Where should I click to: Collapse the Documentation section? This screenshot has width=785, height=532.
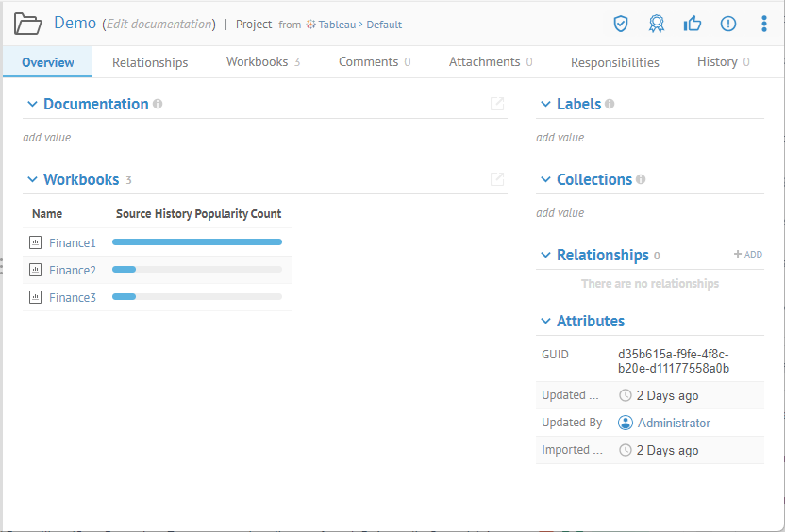(x=33, y=105)
